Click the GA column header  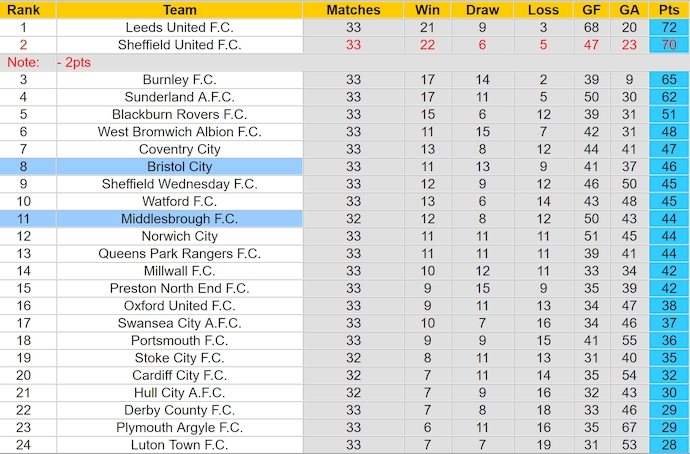[629, 10]
